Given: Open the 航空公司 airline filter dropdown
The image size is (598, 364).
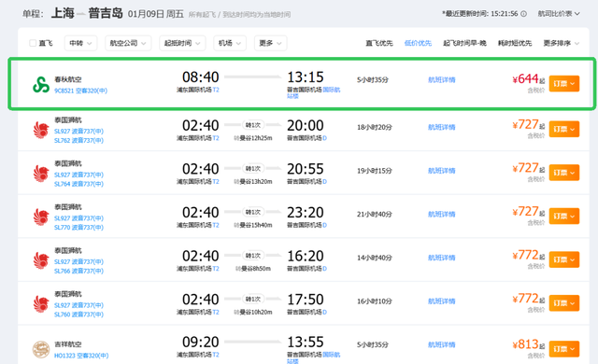Looking at the screenshot, I should pyautogui.click(x=128, y=43).
